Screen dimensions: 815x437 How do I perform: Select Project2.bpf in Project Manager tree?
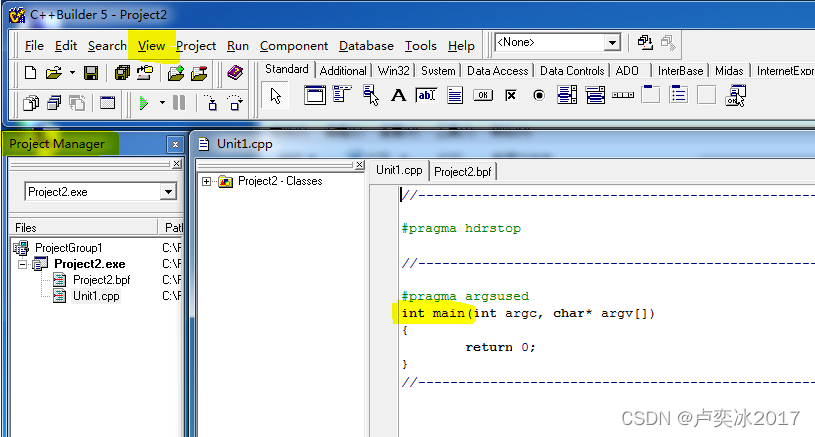(x=101, y=280)
